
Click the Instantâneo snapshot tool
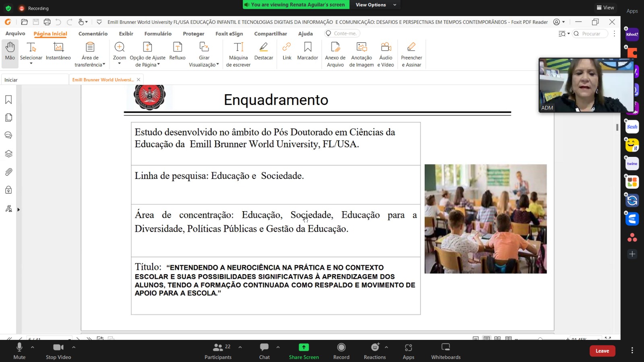(x=58, y=51)
